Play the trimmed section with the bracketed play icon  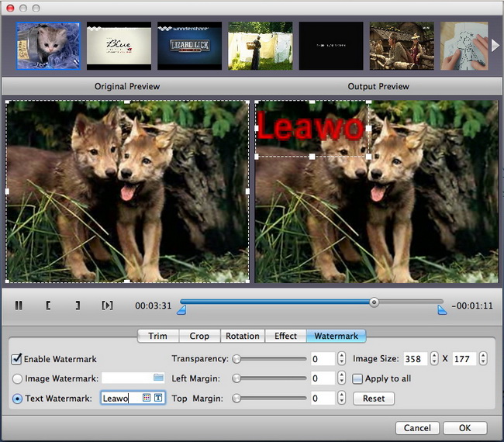point(107,306)
